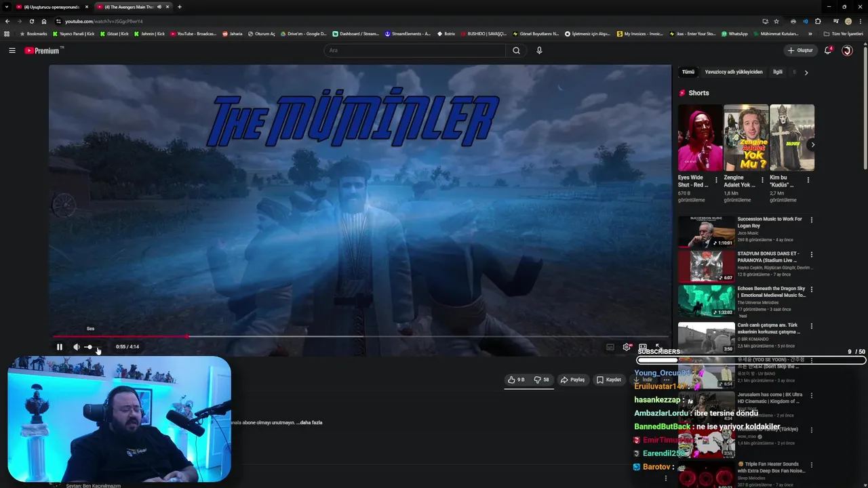Screen dimensions: 868x488
Task: Open 'Canlı canlı çatışma anı' video
Action: click(x=769, y=328)
